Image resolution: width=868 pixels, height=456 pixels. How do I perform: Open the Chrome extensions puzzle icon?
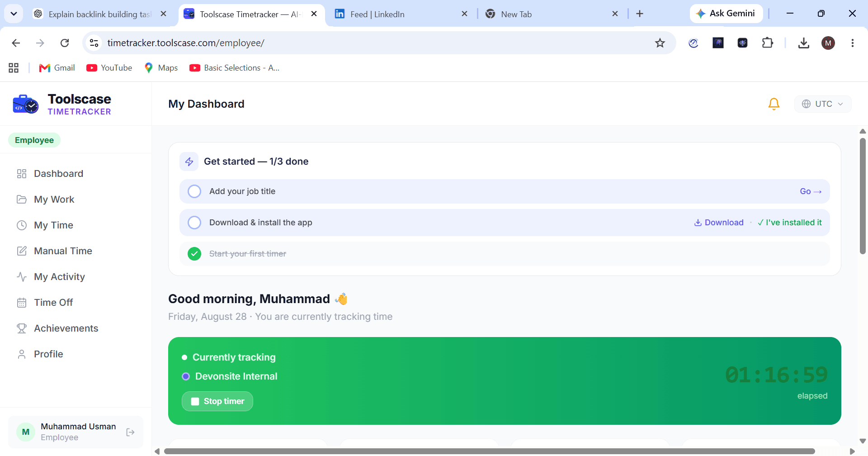tap(767, 43)
